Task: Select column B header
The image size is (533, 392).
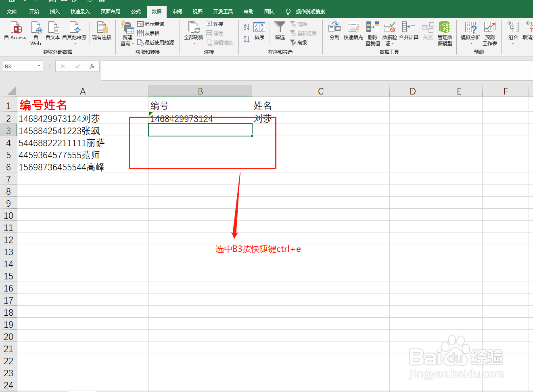Action: point(200,91)
